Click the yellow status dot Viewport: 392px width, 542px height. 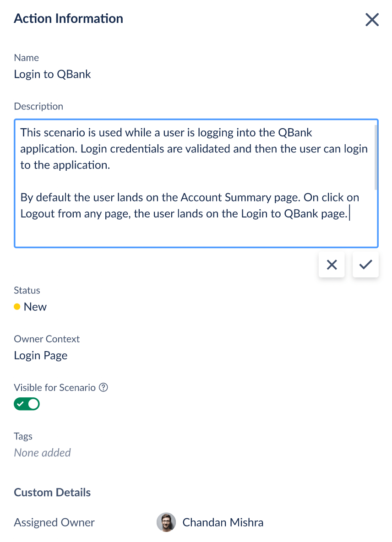coord(17,307)
